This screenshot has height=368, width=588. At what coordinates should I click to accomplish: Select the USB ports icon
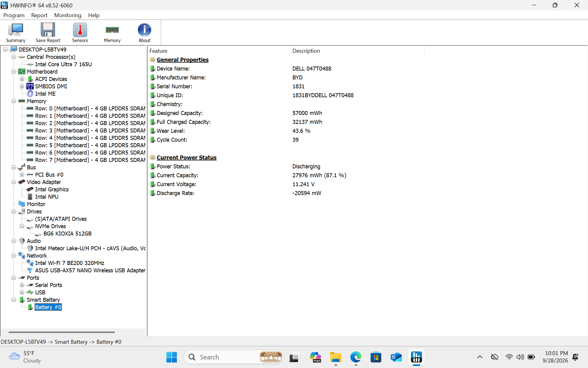tap(30, 293)
